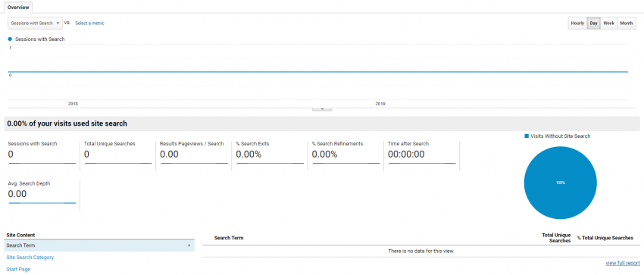Click the Visits Without Site Search legend swatch

click(x=527, y=136)
